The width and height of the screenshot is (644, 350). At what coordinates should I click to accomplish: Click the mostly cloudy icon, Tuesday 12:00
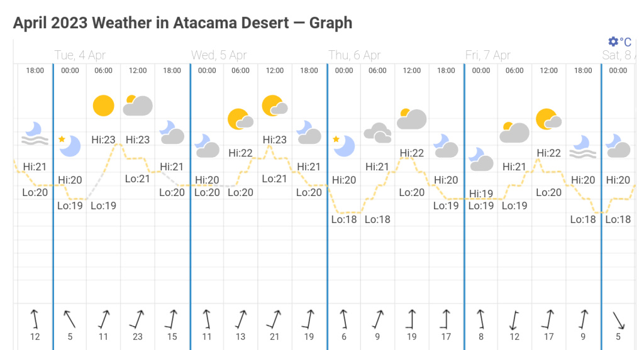pos(137,105)
